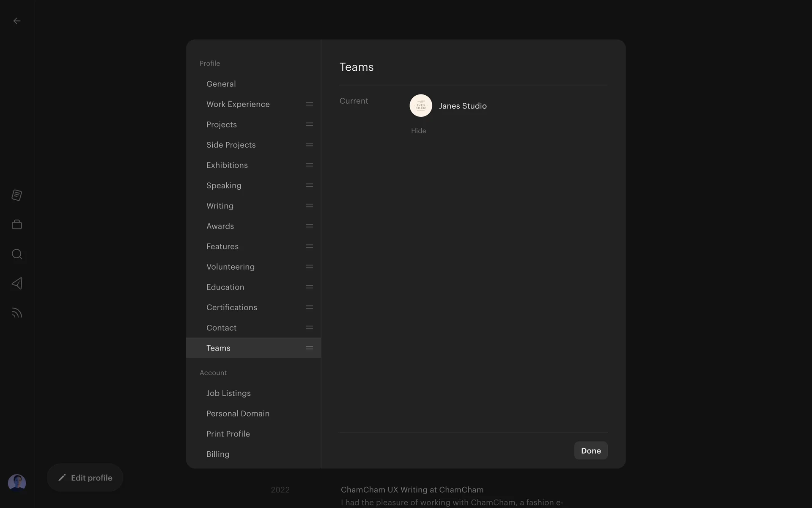This screenshot has width=812, height=508.
Task: Click the drag handle beside Teams
Action: [x=309, y=348]
